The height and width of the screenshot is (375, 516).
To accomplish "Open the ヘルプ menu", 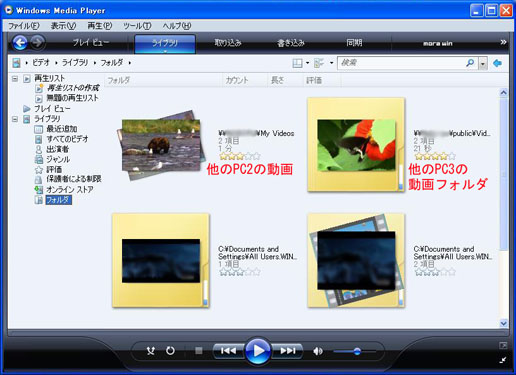I will click(177, 26).
